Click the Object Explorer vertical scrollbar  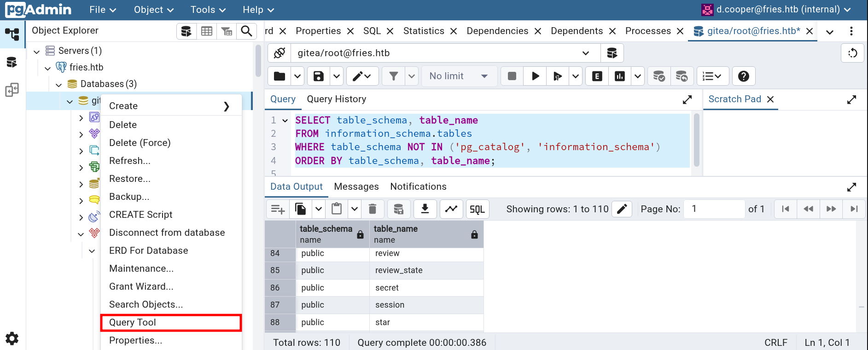pos(258,61)
